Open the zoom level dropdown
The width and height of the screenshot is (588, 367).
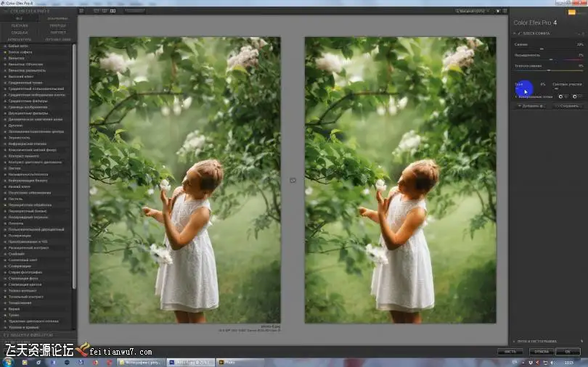(x=473, y=11)
